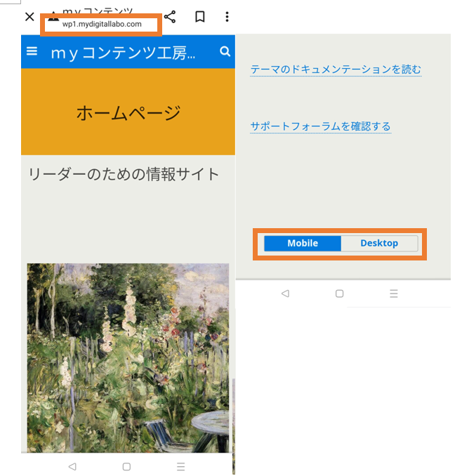Open テーマのドキュメンテーションを読む link

coord(336,70)
